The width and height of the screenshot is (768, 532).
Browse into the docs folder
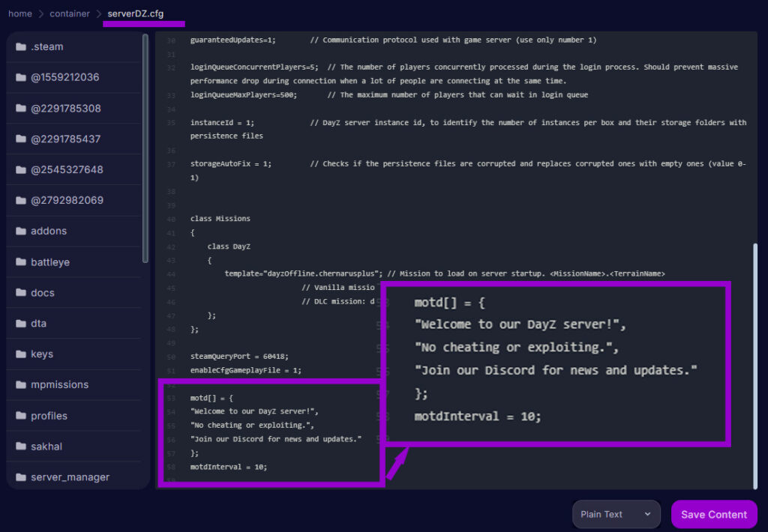pyautogui.click(x=41, y=292)
